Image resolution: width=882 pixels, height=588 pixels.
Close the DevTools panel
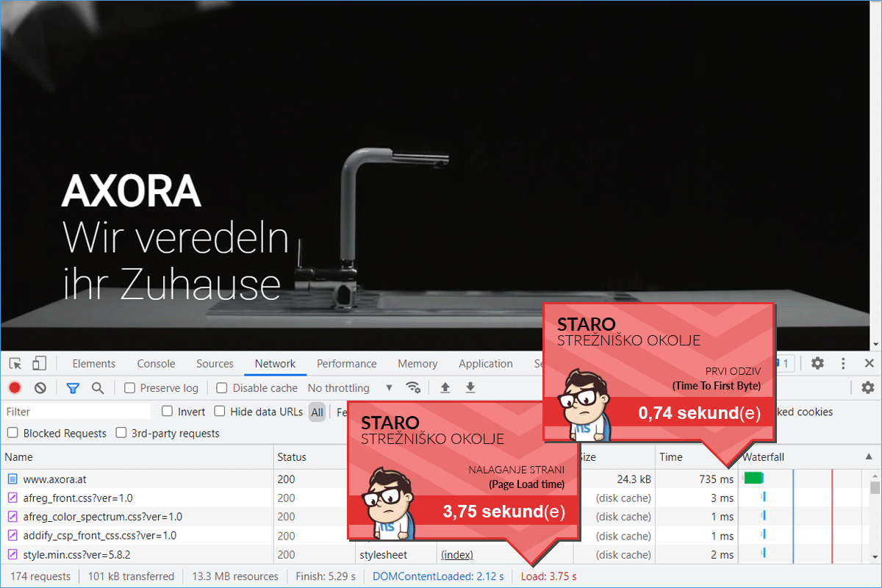click(x=869, y=364)
